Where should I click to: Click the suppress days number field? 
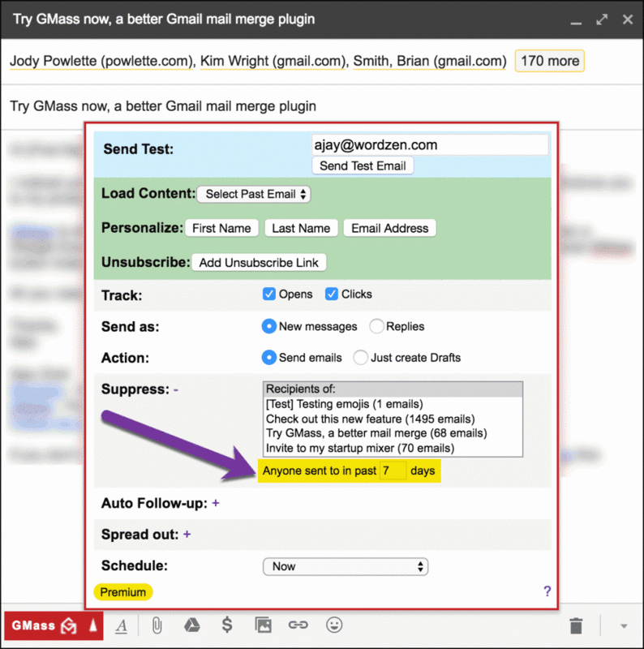393,471
